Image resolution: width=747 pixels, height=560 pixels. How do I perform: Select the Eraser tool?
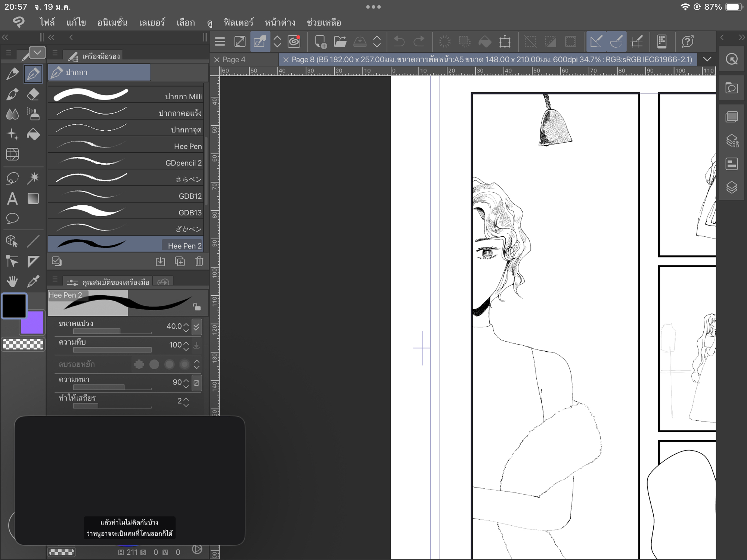[33, 94]
